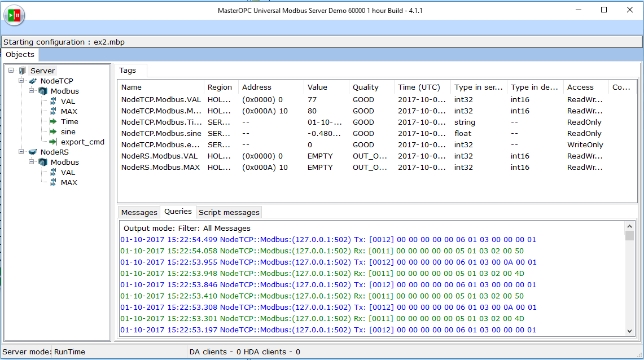This screenshot has width=644, height=360.
Task: Click the MAX tag icon under NodeRS
Action: point(53,183)
